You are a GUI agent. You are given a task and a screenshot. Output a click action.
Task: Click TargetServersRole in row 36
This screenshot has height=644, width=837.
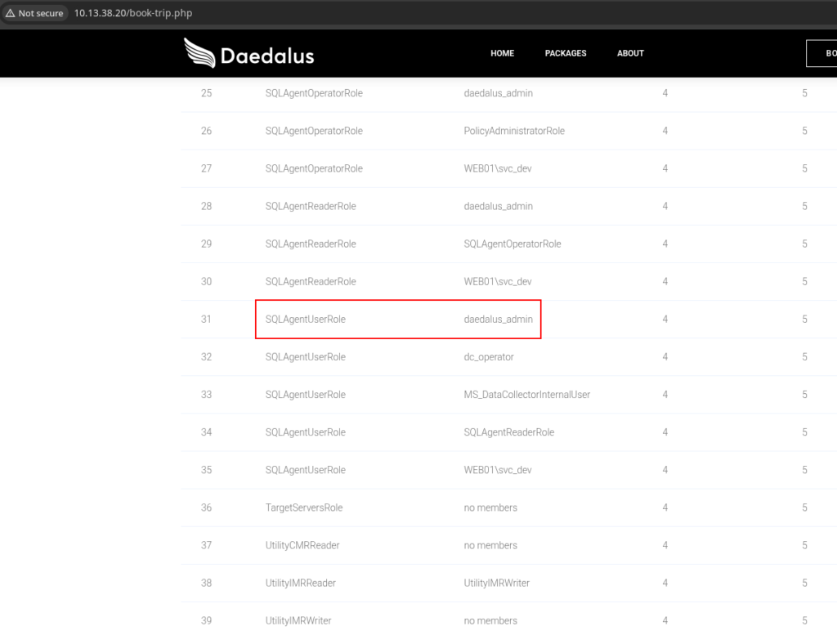tap(304, 508)
